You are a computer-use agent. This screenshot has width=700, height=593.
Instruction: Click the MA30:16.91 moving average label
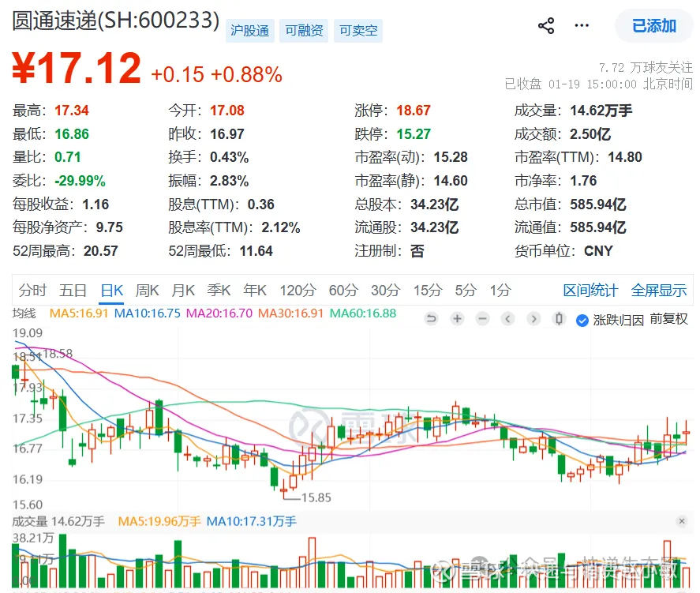(x=290, y=313)
